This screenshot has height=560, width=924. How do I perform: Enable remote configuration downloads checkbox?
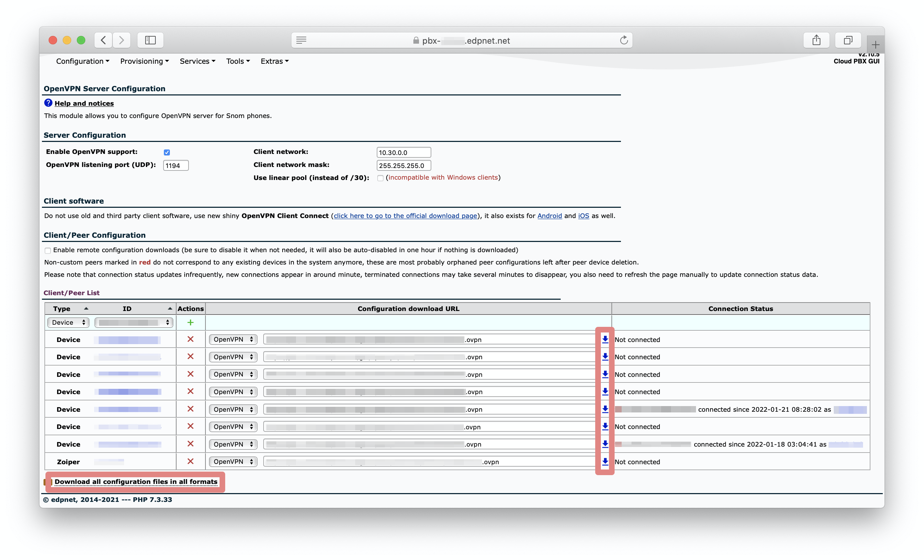coord(48,250)
